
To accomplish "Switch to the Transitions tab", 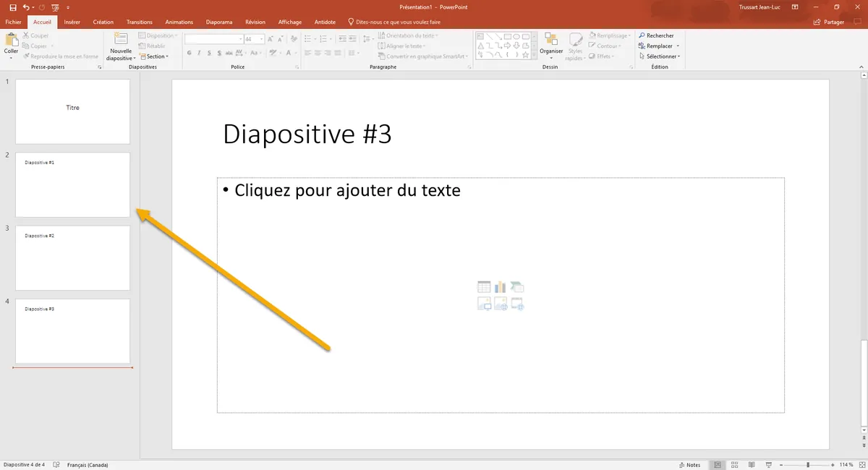I will click(140, 22).
